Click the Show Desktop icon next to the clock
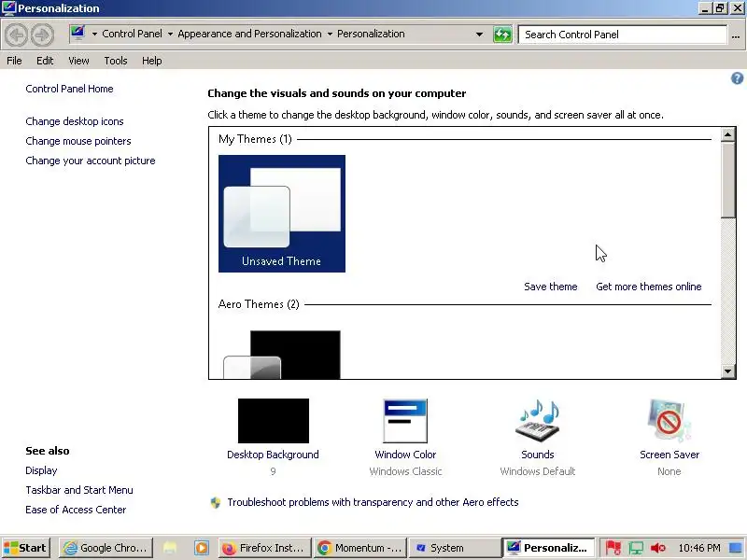Screen dimensions: 747x560 (734, 548)
